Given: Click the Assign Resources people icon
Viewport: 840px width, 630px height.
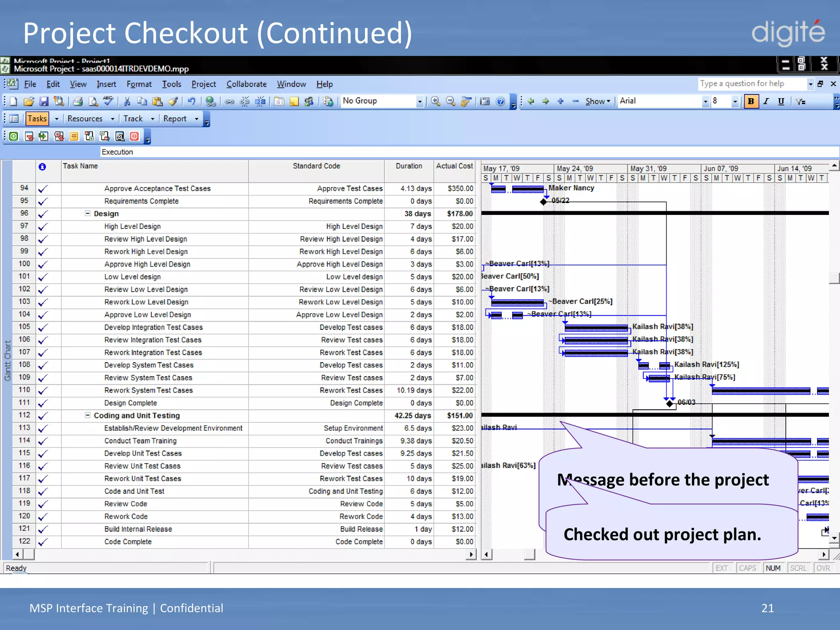Looking at the screenshot, I should point(309,101).
